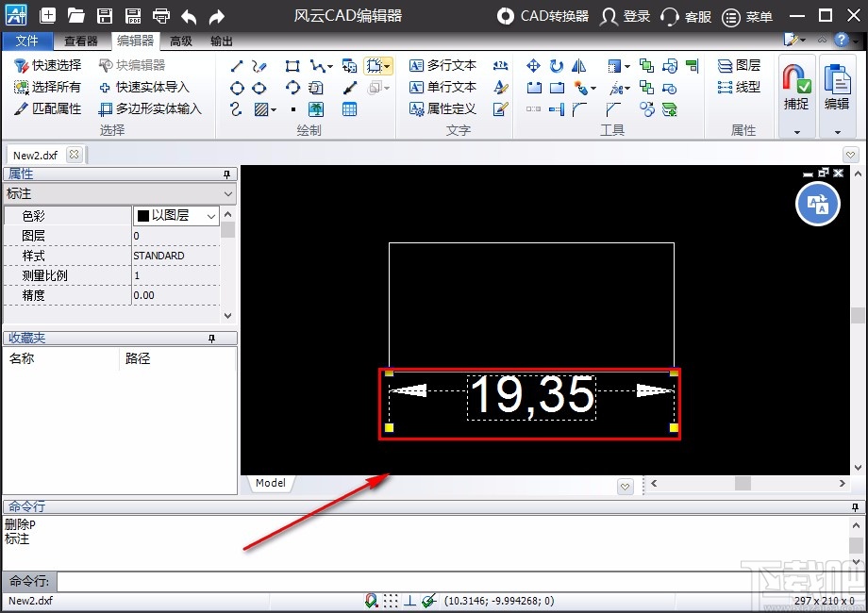Expand the 标注 object type dropdown

(x=227, y=193)
